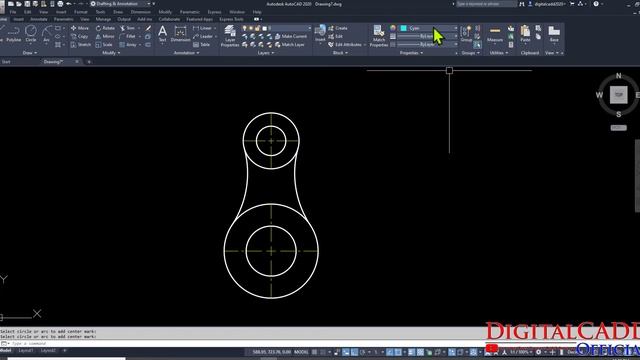This screenshot has width=640, height=360.
Task: Open the Drafting & Annotation workspace dropdown
Action: click(x=121, y=4)
